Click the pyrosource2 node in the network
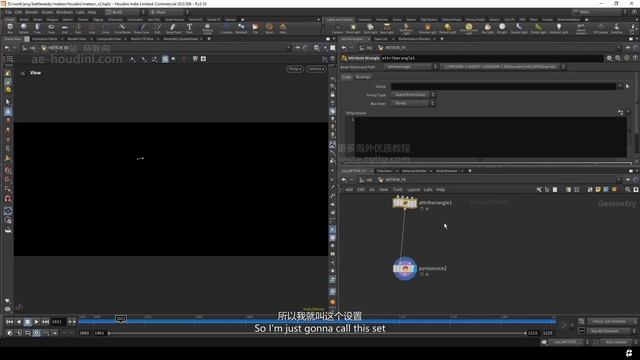Viewport: 640px width, 360px height. 404,269
